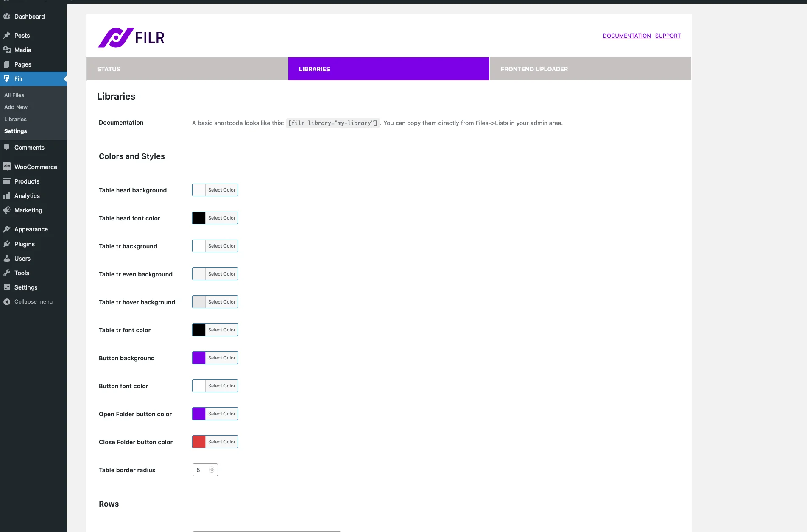Click the Filr shield icon in sidebar
This screenshot has height=532, width=807.
tap(7, 79)
